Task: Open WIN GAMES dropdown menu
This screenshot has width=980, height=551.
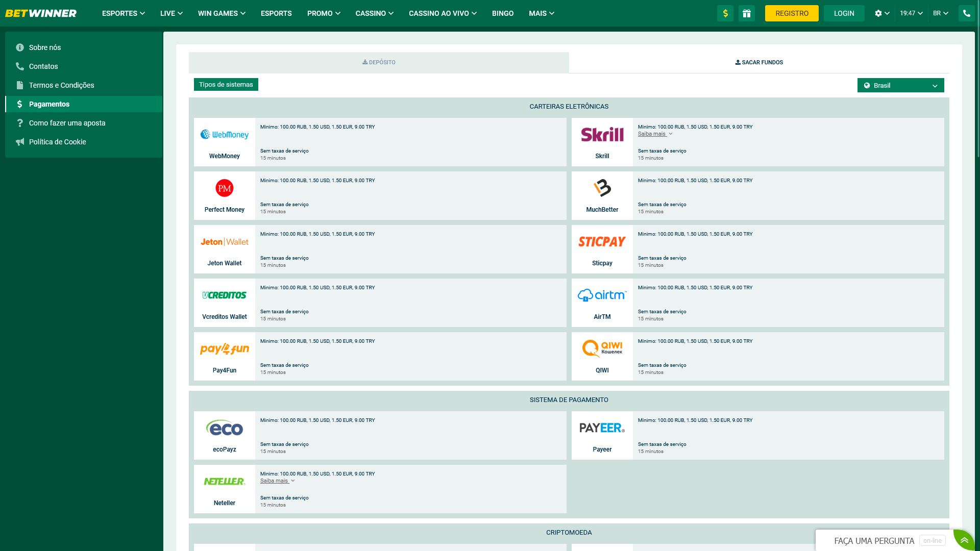Action: coord(222,13)
